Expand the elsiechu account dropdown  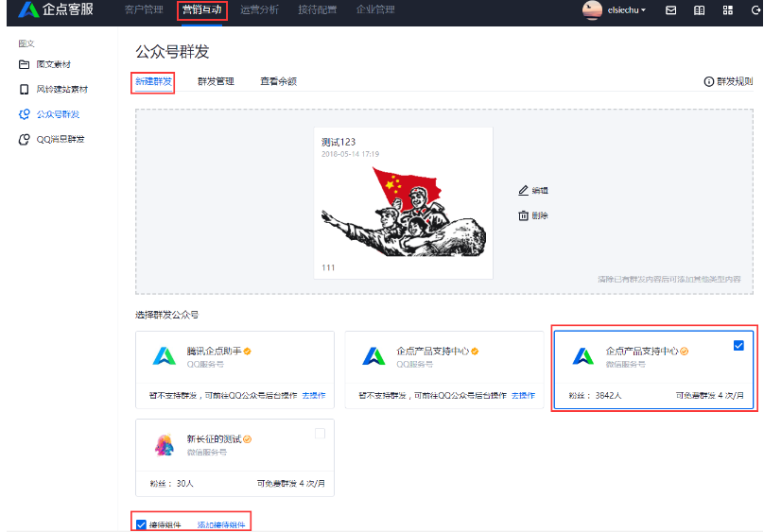click(x=627, y=10)
